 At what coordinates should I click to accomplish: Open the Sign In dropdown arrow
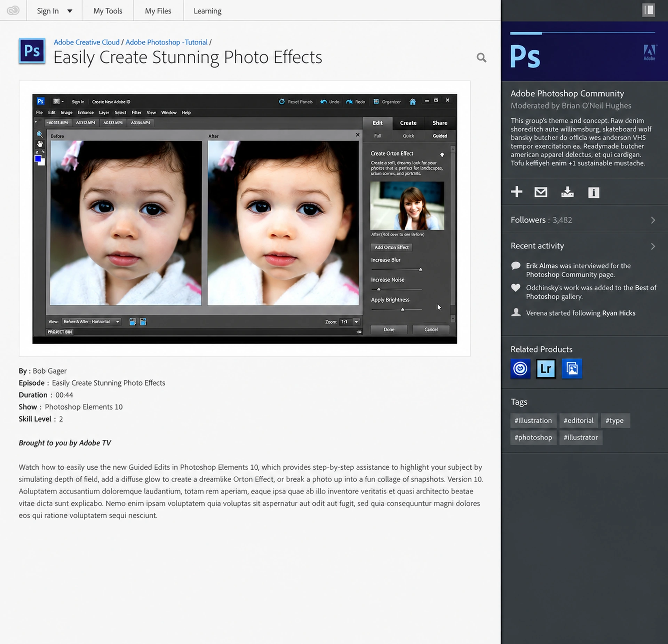click(x=70, y=11)
